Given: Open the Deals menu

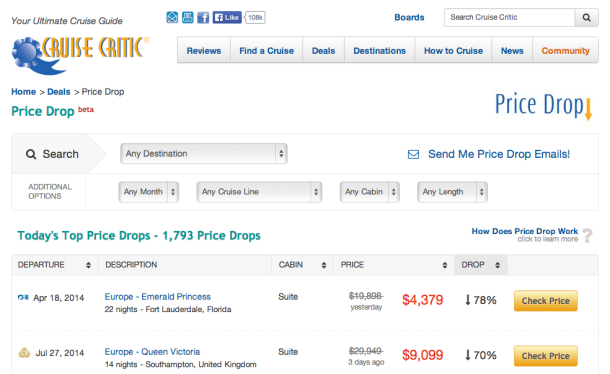Looking at the screenshot, I should 323,51.
